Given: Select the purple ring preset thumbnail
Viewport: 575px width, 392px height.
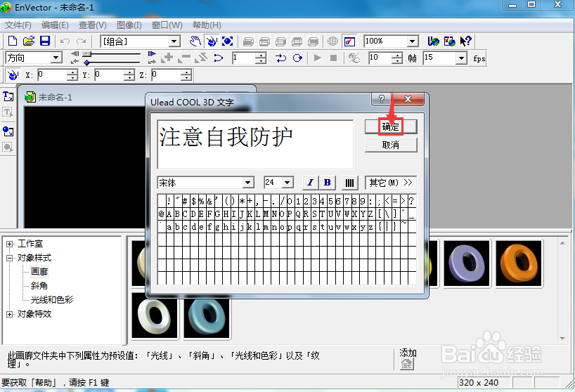Looking at the screenshot, I should (467, 263).
